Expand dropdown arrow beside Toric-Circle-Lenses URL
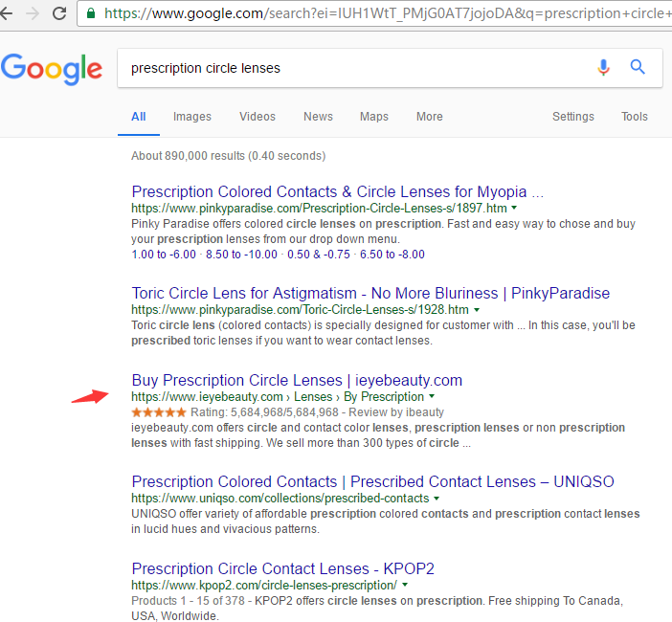This screenshot has height=622, width=672. pyautogui.click(x=477, y=309)
